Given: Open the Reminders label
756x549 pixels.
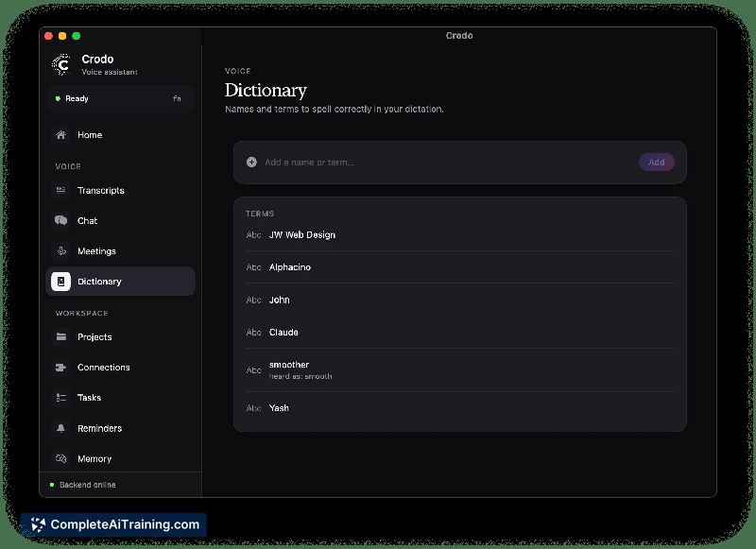Looking at the screenshot, I should (100, 428).
